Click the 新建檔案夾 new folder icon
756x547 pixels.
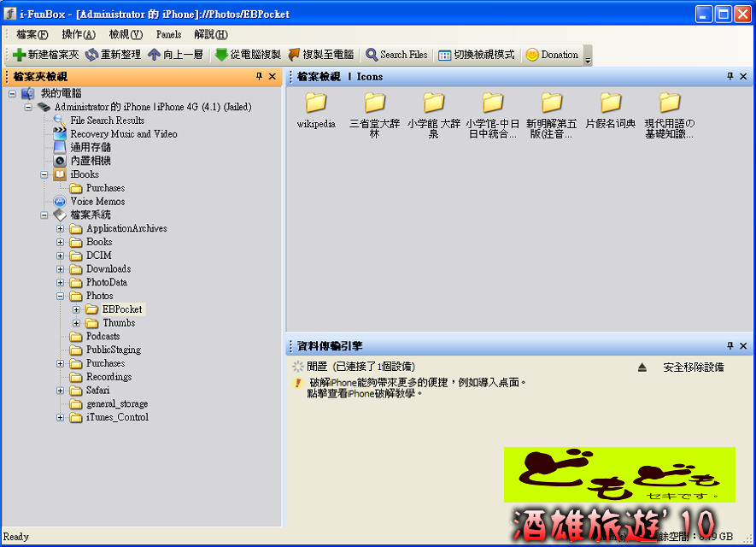point(20,55)
